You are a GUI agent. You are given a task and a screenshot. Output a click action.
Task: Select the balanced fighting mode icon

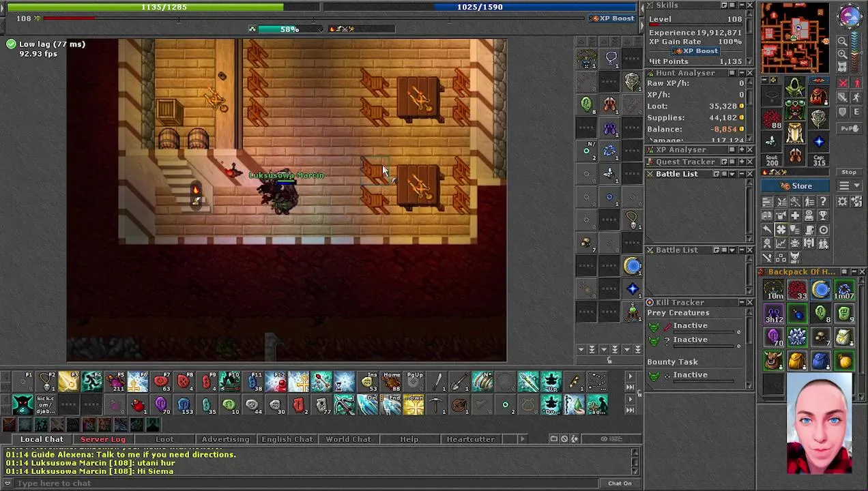coord(843,97)
